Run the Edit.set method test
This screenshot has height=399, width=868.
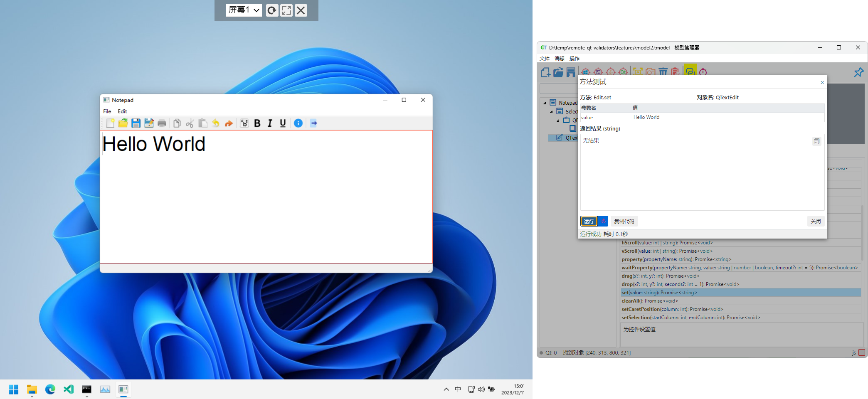pos(588,221)
